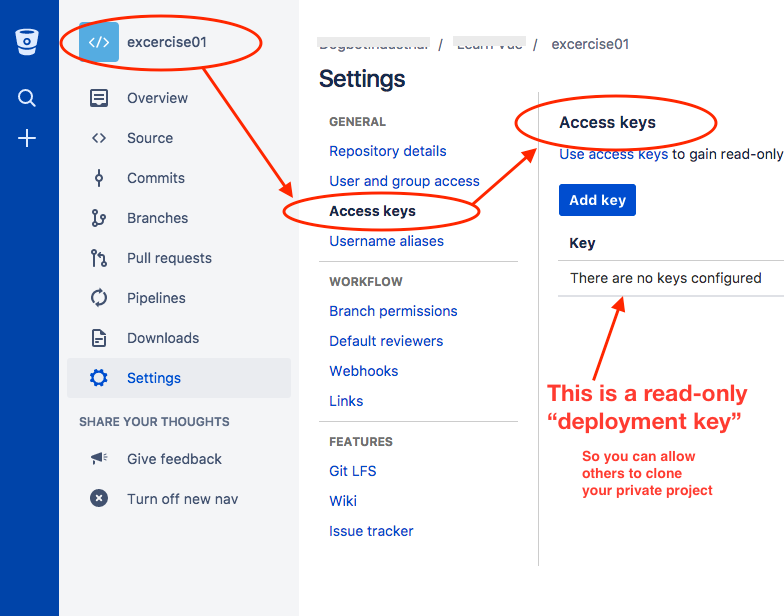Open Pull requests page
784x616 pixels.
coord(179,258)
